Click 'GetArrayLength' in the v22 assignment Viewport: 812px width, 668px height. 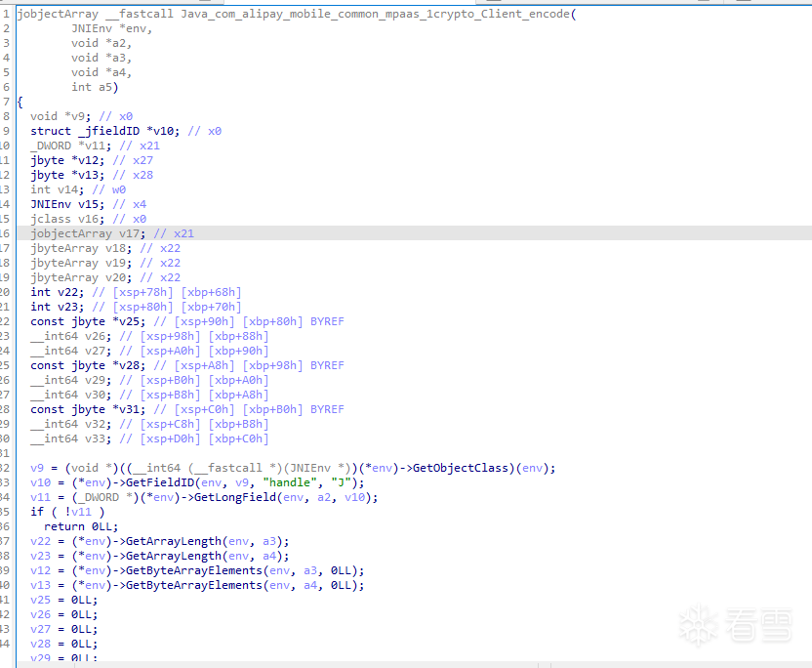pyautogui.click(x=174, y=541)
